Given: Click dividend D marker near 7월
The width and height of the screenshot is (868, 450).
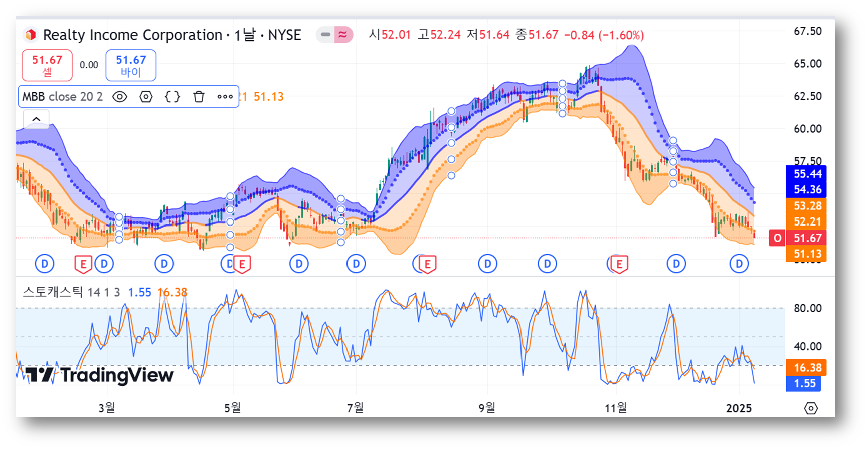Looking at the screenshot, I should [x=356, y=264].
